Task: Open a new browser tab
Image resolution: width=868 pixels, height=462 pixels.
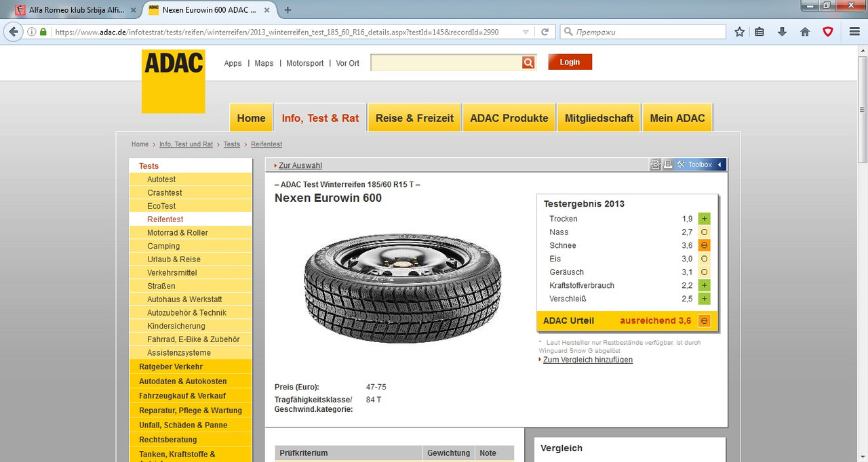Action: pos(288,10)
